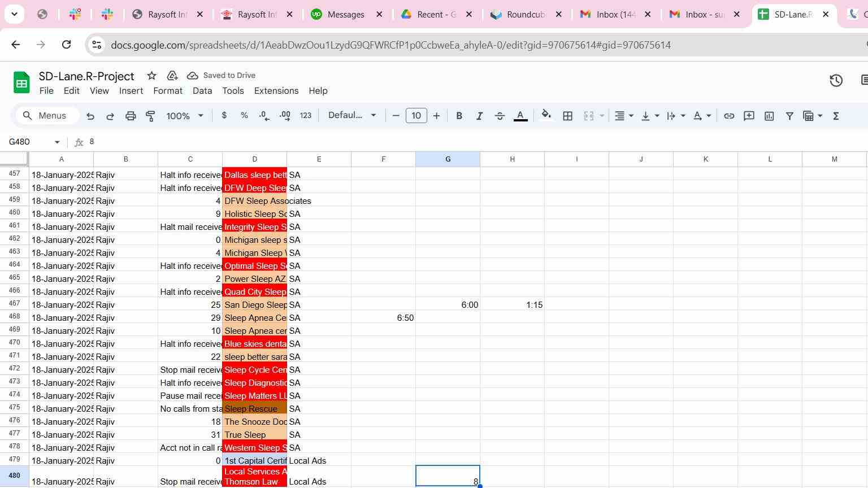This screenshot has height=488, width=868.
Task: Rename the SD-Lane.R-Project title
Action: point(86,76)
